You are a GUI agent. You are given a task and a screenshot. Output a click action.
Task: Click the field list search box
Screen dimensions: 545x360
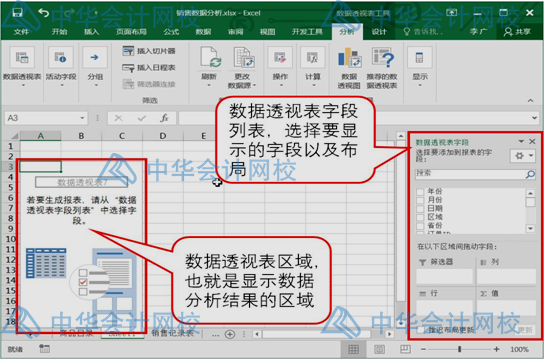(471, 174)
